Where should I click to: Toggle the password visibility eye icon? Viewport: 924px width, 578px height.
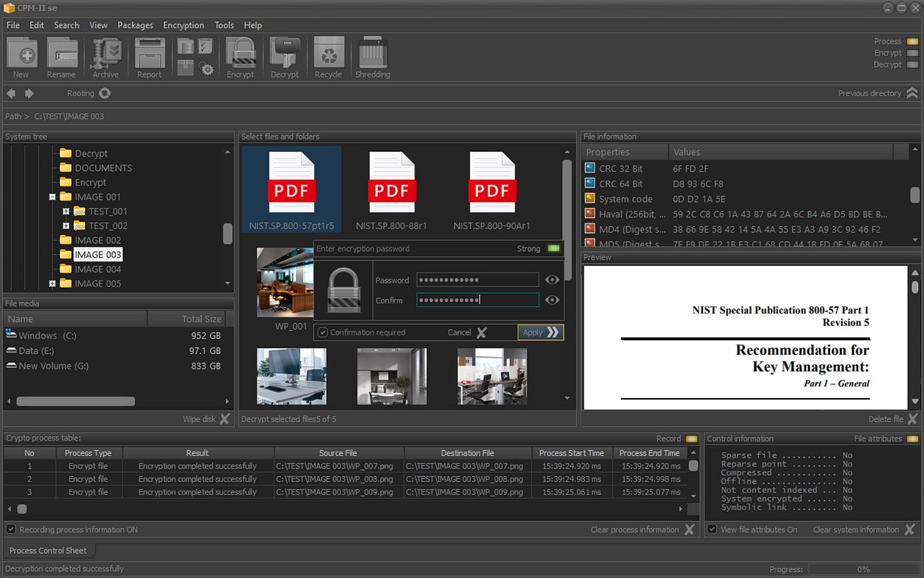pos(553,280)
